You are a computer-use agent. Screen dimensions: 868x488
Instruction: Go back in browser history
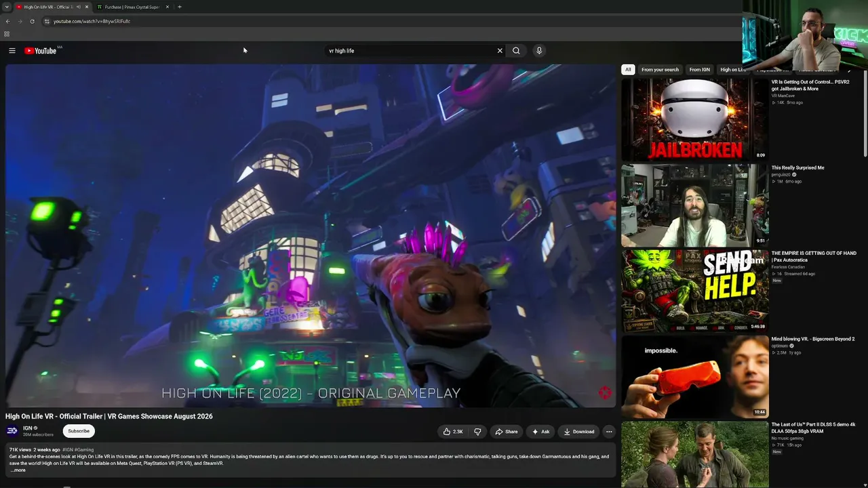click(x=7, y=21)
